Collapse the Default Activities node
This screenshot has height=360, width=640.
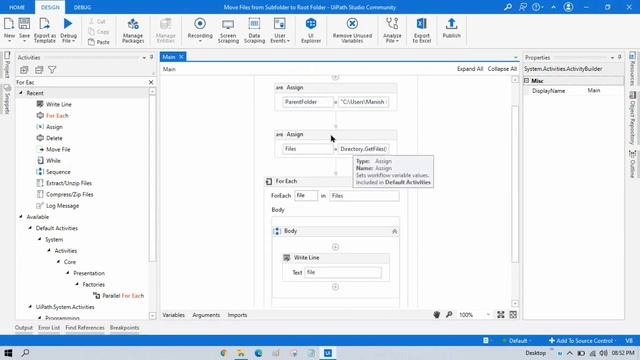30,228
